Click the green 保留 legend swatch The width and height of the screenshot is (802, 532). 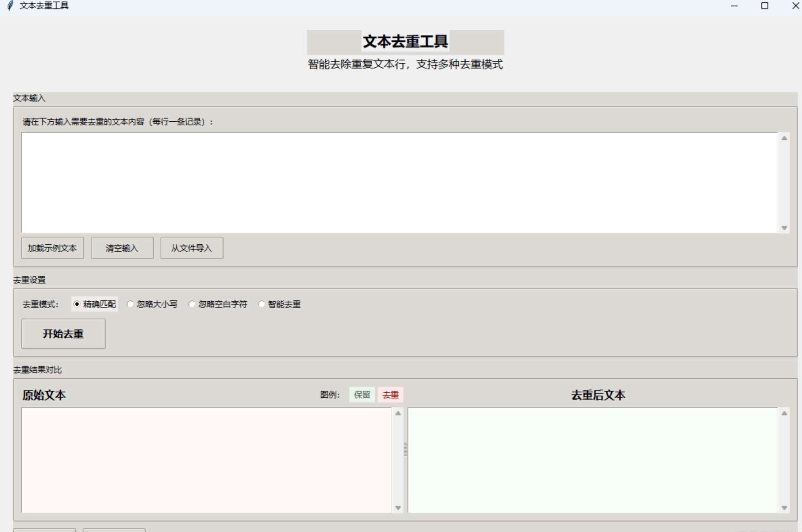(362, 395)
